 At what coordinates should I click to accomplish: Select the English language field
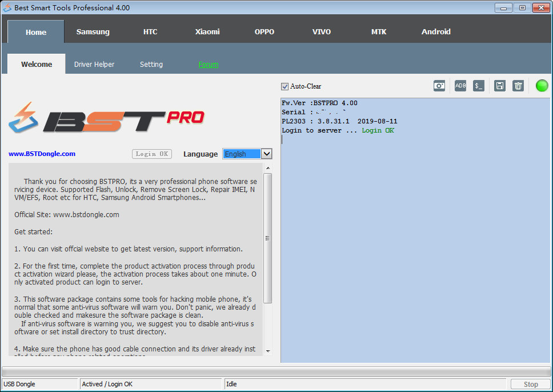tap(242, 154)
